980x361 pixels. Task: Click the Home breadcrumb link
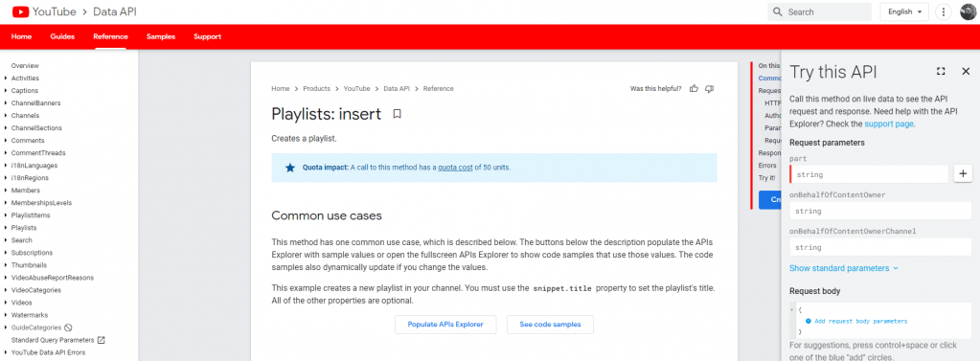[x=281, y=89]
